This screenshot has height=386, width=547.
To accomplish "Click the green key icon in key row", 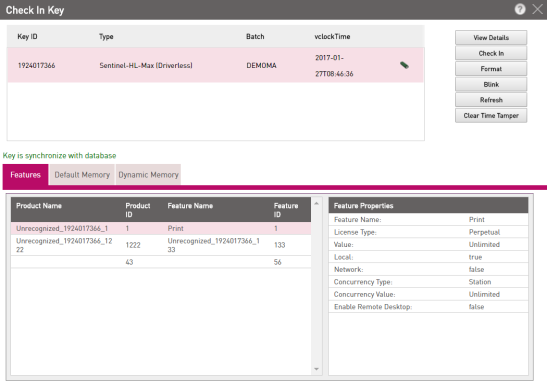I will click(x=404, y=65).
